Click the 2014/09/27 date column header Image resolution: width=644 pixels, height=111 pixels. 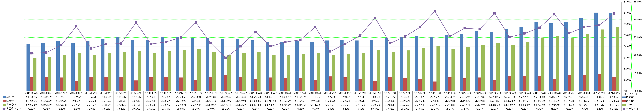(x=226, y=93)
